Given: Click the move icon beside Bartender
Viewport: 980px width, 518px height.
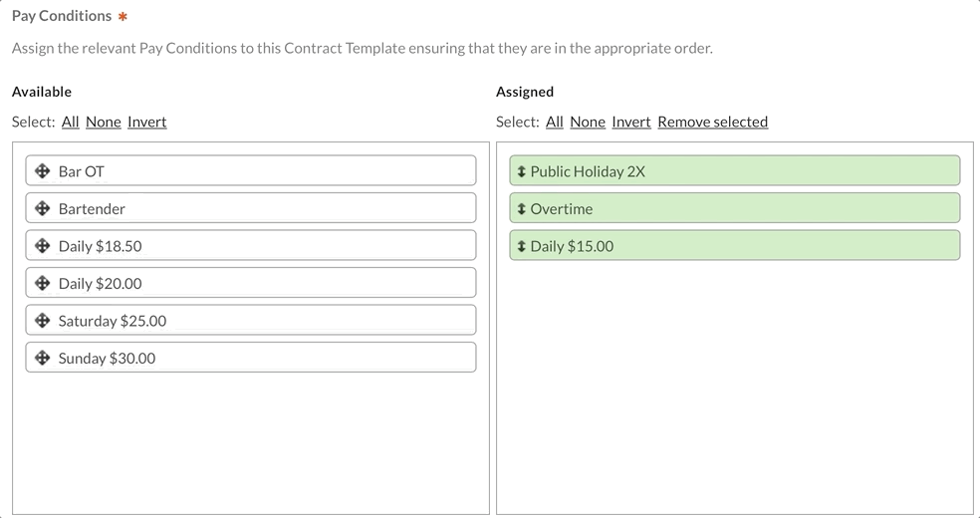Looking at the screenshot, I should point(43,209).
